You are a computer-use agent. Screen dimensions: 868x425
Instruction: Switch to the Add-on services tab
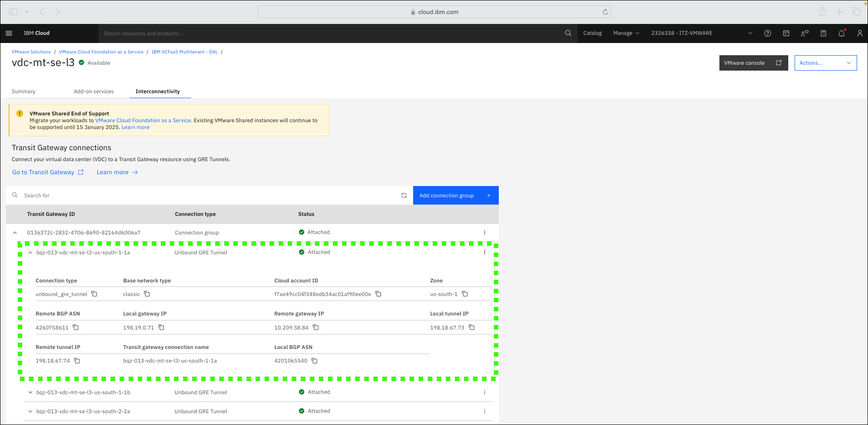[x=94, y=91]
